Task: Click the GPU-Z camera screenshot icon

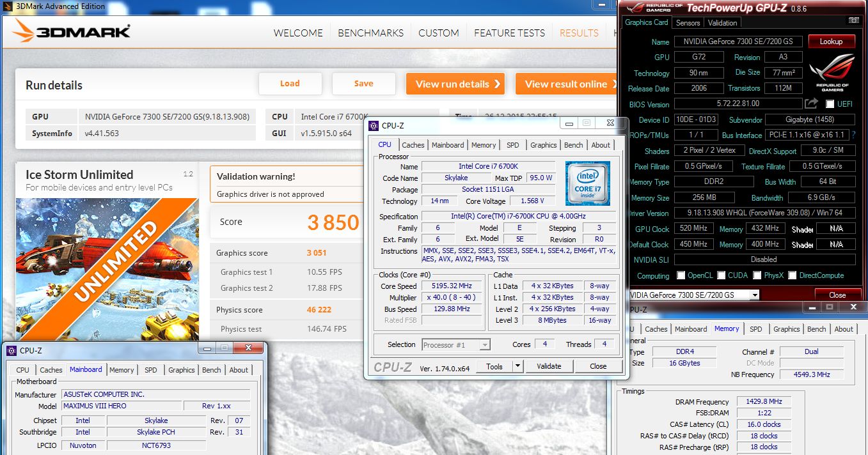Action: pos(854,21)
